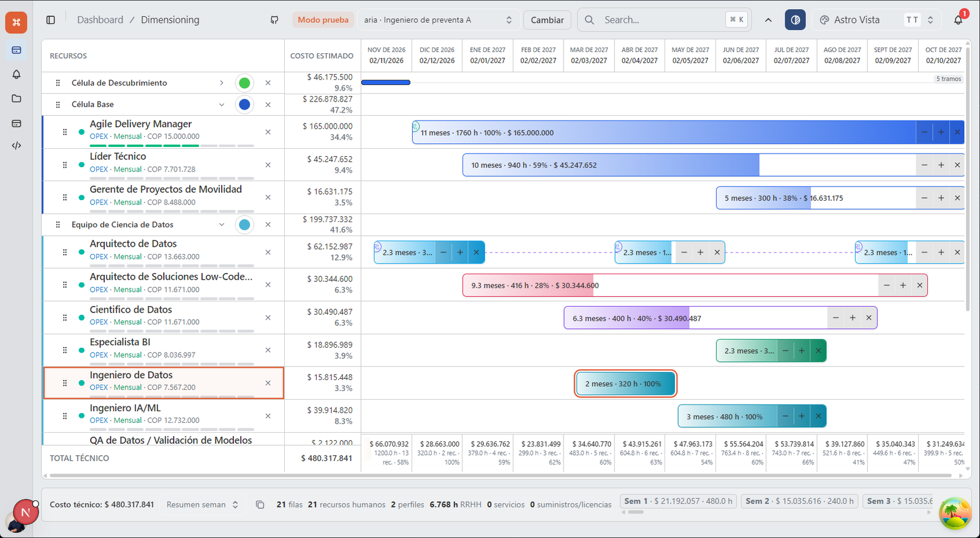Click the Modo prueba badge
The width and height of the screenshot is (980, 538).
point(323,20)
